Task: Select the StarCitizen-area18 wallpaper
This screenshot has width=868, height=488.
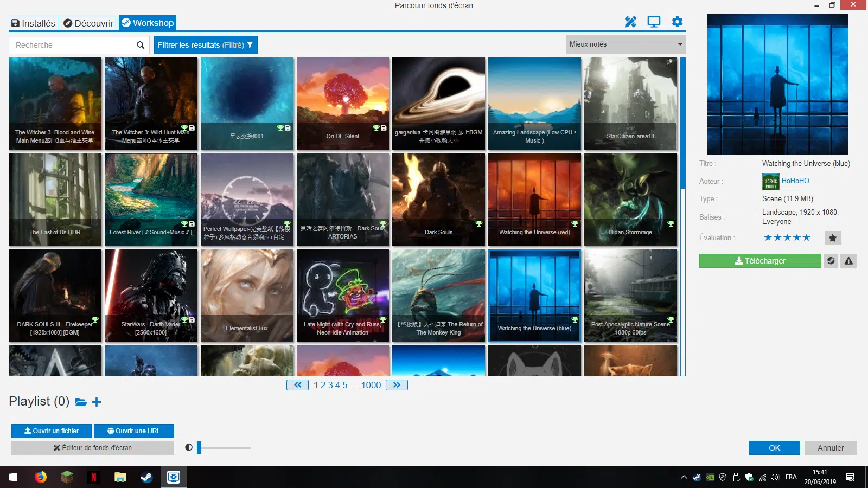Action: pos(630,104)
